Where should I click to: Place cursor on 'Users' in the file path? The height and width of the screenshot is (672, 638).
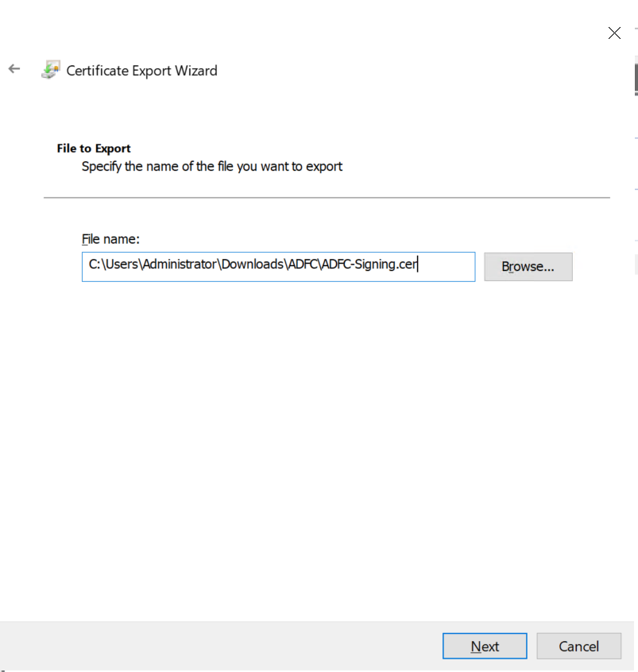[122, 265]
